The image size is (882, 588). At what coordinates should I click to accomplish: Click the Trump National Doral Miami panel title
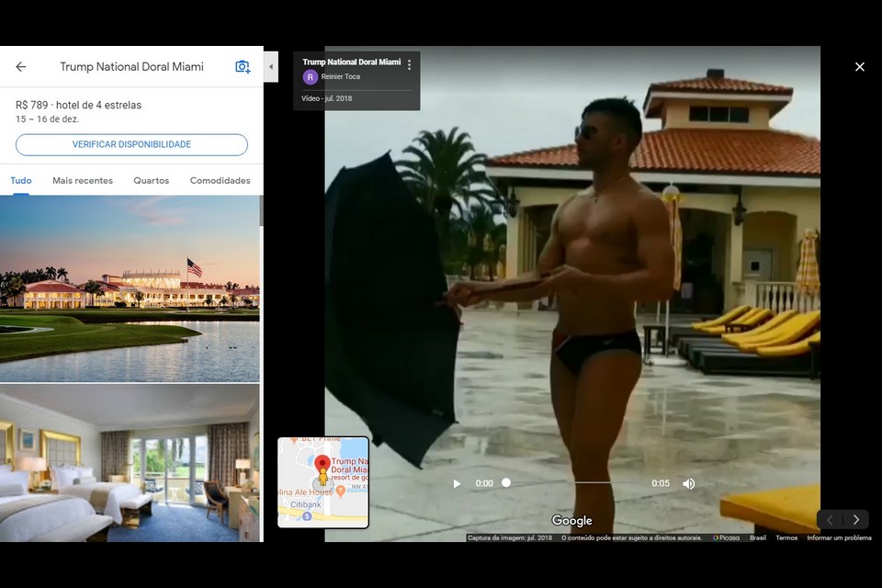click(131, 66)
